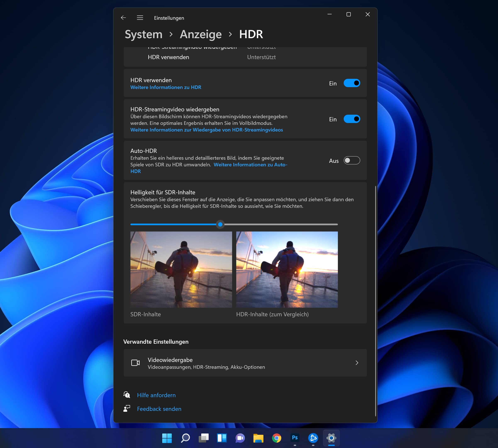
Task: Click the HDR-Inhalte comparison preview image
Action: coord(287,270)
